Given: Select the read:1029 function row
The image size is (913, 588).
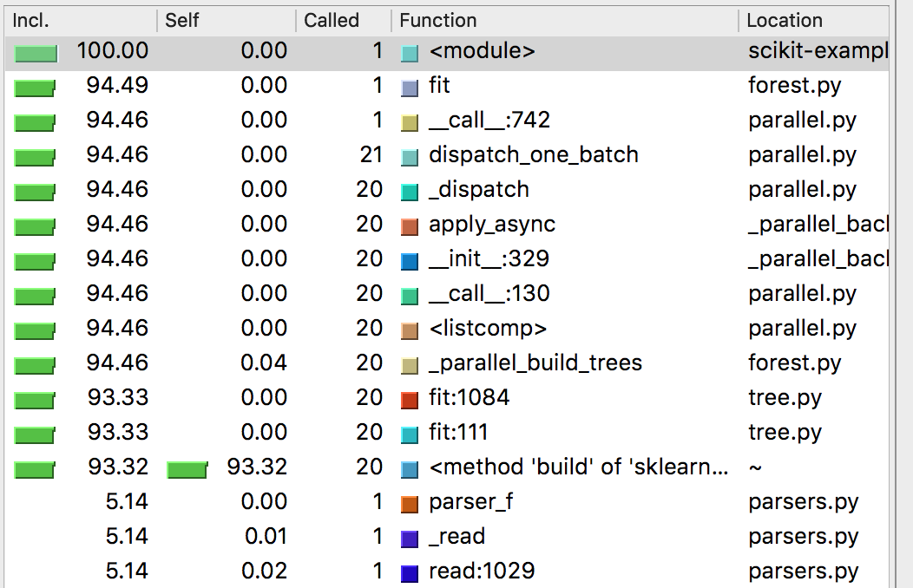Looking at the screenshot, I should (x=481, y=572).
